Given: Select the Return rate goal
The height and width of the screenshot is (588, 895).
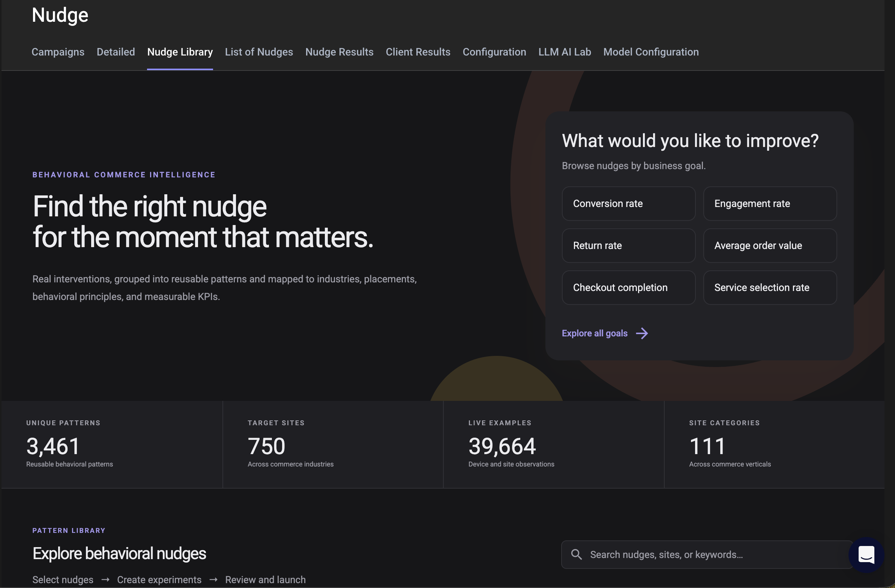Looking at the screenshot, I should (629, 246).
